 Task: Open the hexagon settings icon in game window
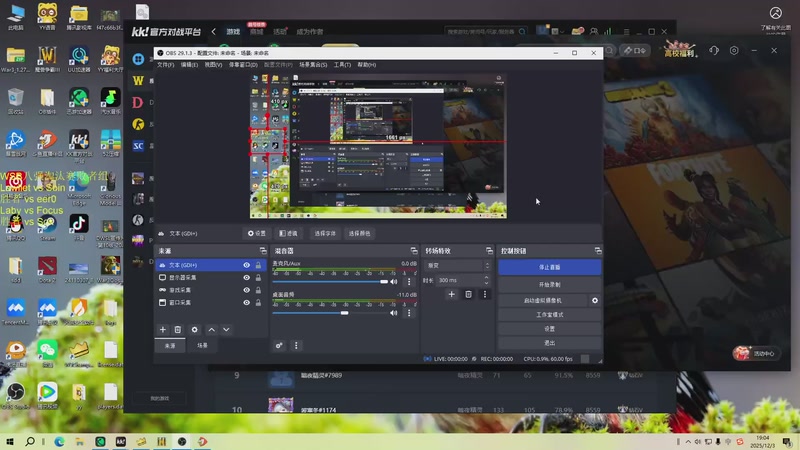click(734, 51)
